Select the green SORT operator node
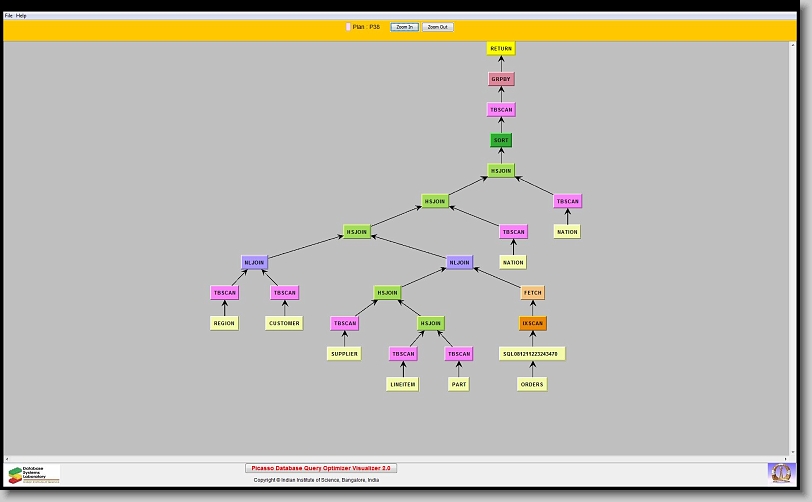Viewport: 812px width, 502px height. [501, 140]
